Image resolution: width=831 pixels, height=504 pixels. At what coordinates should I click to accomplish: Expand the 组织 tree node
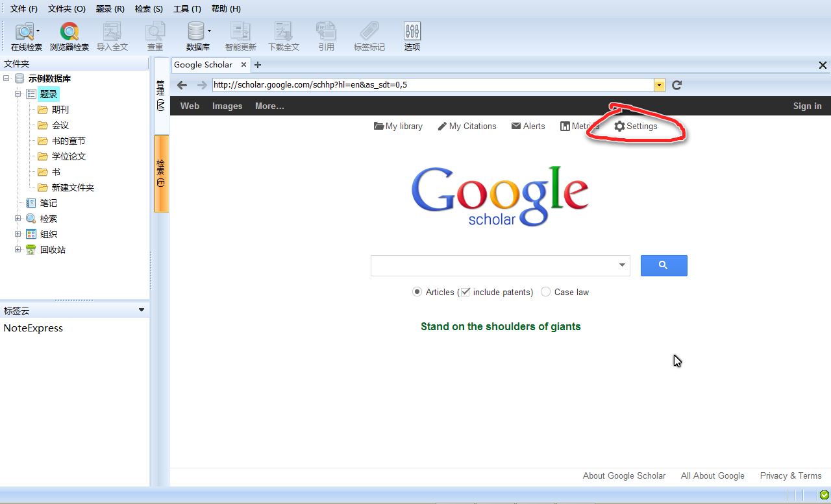[18, 234]
